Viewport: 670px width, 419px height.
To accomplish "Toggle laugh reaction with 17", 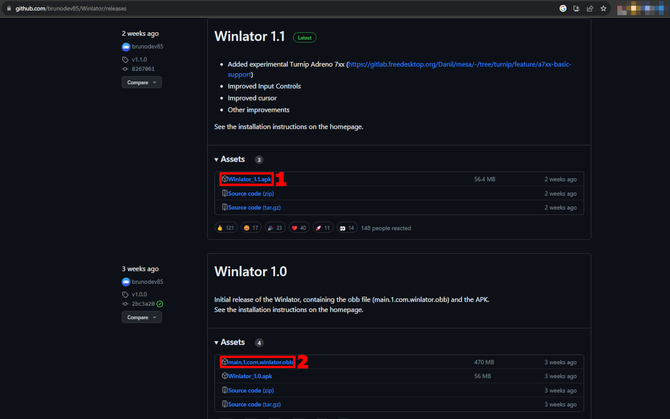I will (251, 228).
